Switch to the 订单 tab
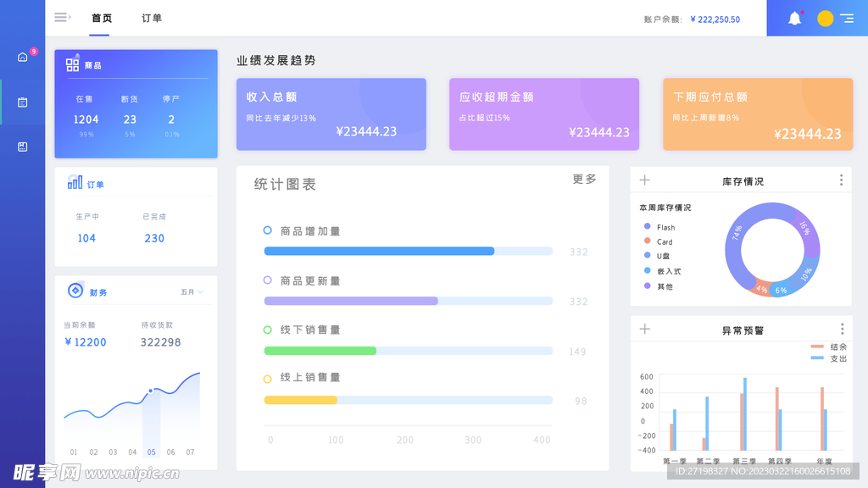Screen dimensions: 868x488 151,18
